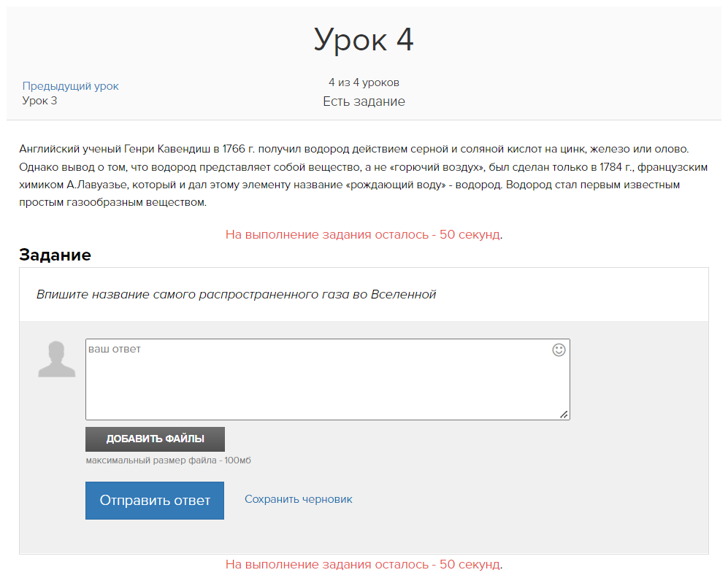Click the lesson paragraph about Henry Cavendish

364,175
